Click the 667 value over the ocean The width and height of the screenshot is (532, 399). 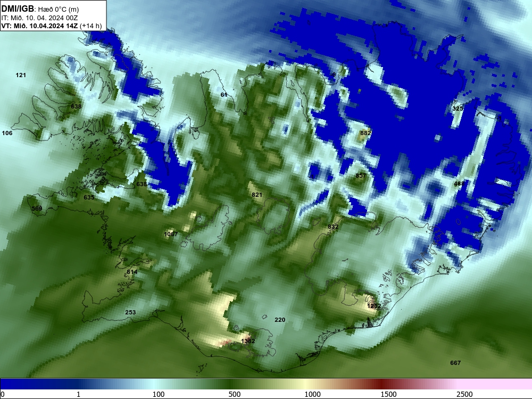click(x=455, y=363)
